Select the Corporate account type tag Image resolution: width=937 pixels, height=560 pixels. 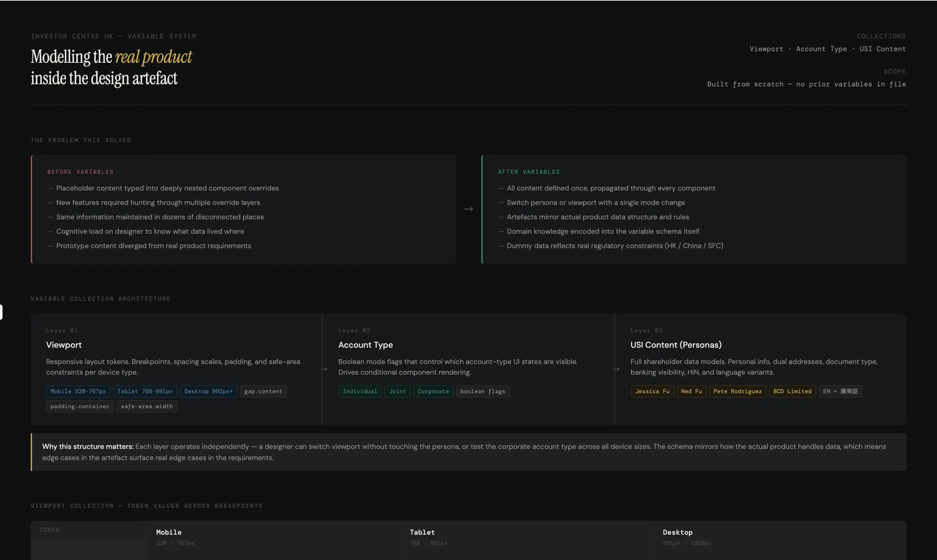(433, 391)
